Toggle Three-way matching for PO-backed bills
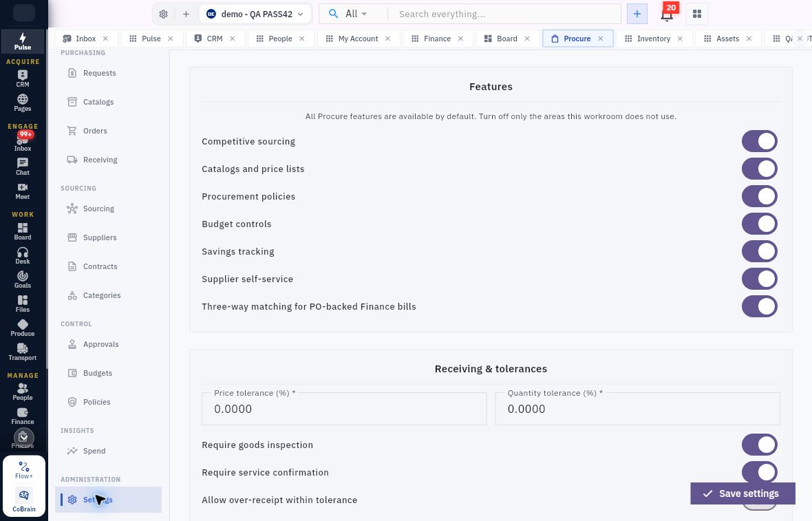The height and width of the screenshot is (521, 812). pos(759,306)
